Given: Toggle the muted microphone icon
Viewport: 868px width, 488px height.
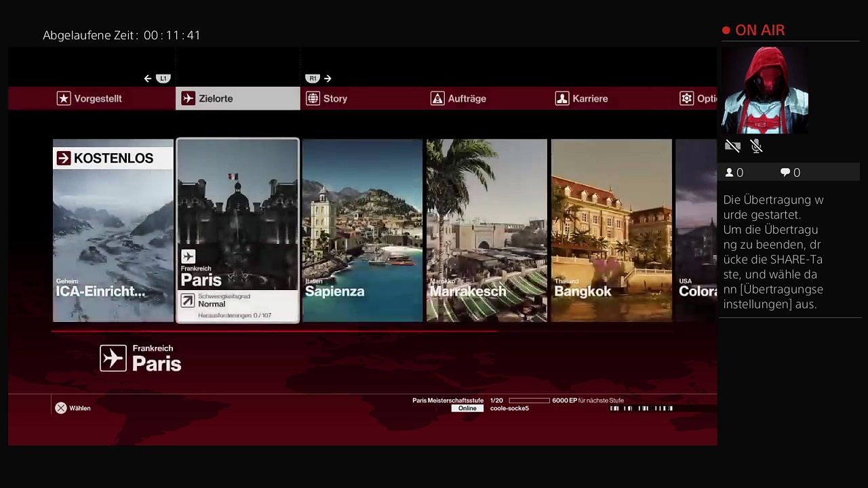Looking at the screenshot, I should point(757,146).
